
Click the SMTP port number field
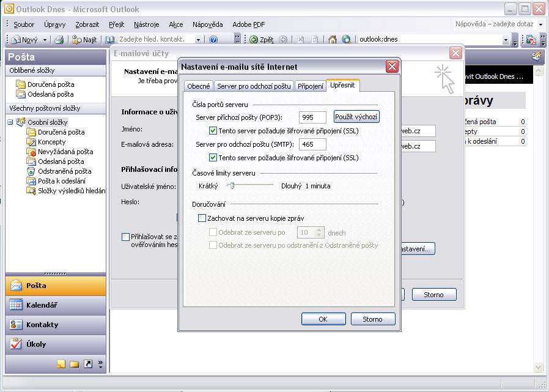pos(312,144)
